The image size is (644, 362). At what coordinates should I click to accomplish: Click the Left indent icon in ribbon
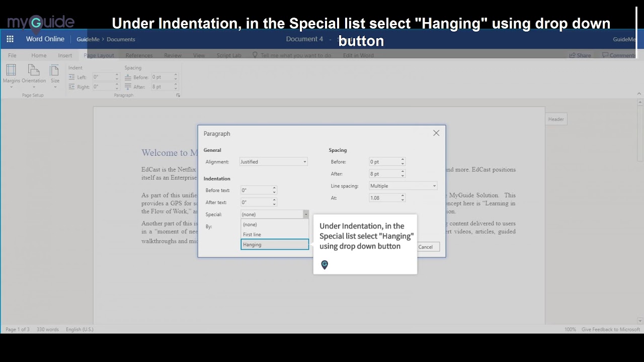[x=72, y=77]
